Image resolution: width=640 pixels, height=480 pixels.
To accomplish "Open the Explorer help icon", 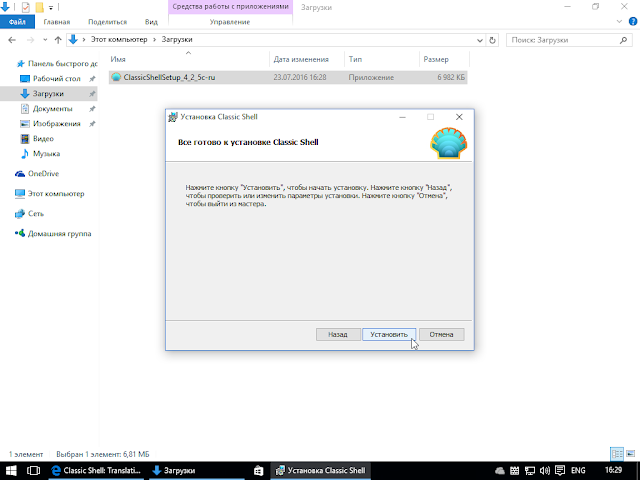I will point(633,22).
